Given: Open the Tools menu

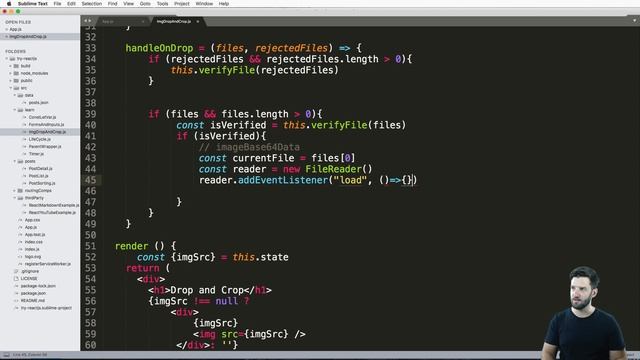Looking at the screenshot, I should pyautogui.click(x=162, y=4).
